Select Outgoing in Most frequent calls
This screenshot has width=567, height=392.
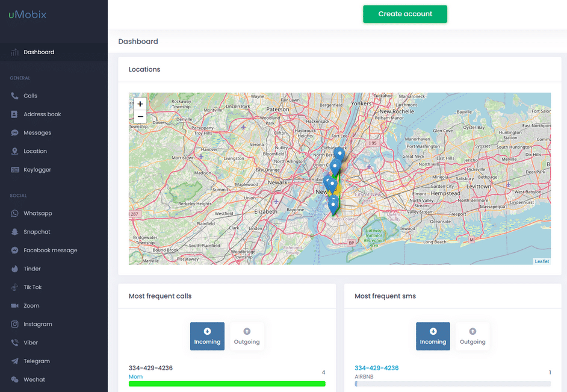(x=247, y=337)
